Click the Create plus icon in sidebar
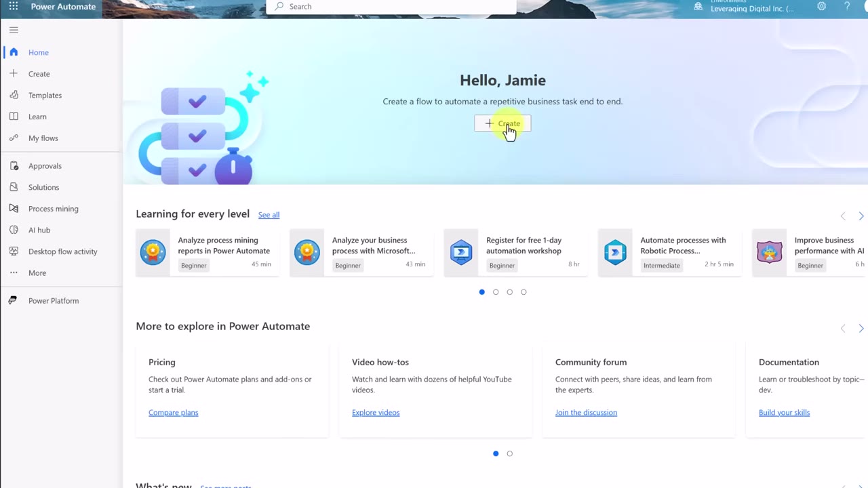 point(14,73)
